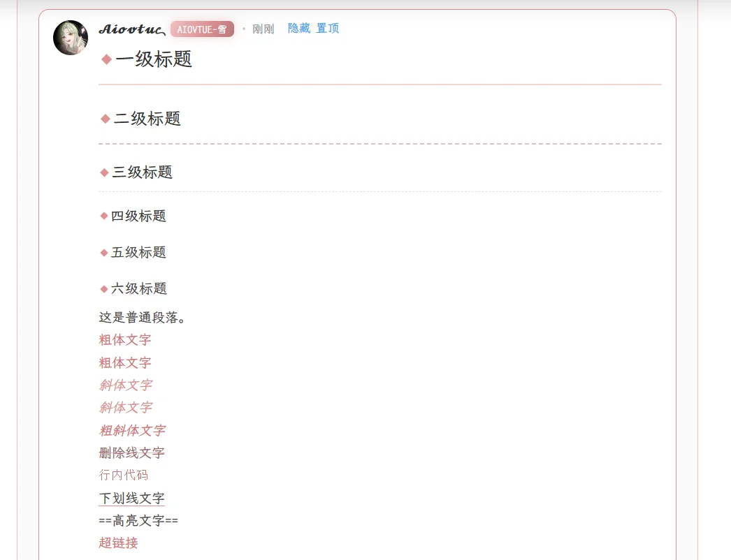This screenshot has width=731, height=560.
Task: Select the ==高亮文字== line
Action: click(138, 520)
